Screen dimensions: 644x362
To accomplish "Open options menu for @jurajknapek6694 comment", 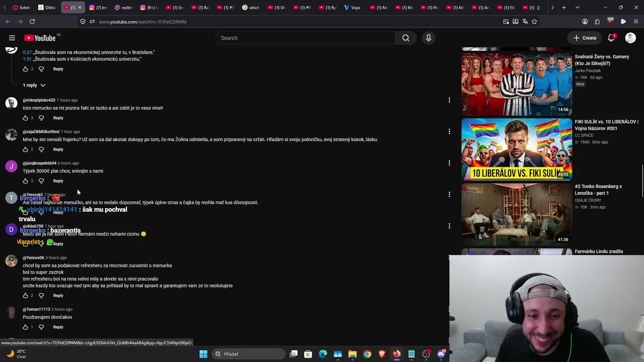I will [x=449, y=163].
